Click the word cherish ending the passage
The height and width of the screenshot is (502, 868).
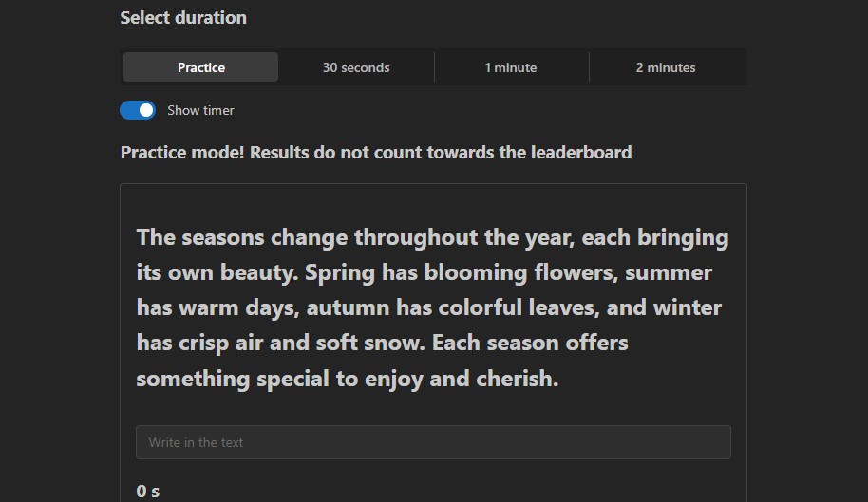tap(517, 379)
